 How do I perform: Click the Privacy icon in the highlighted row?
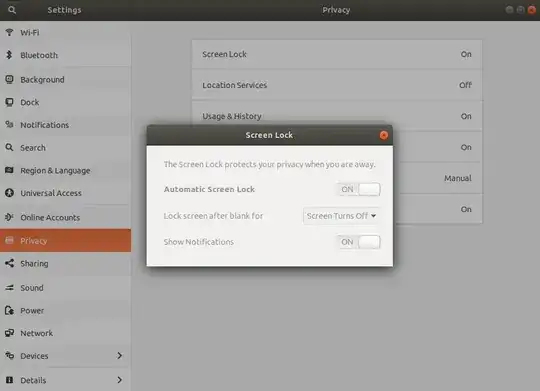click(9, 240)
